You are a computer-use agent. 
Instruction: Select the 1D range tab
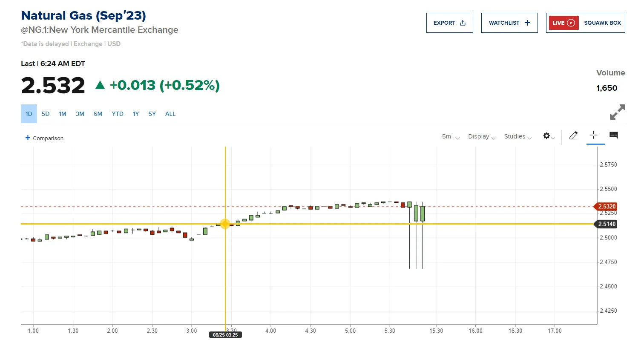(29, 114)
